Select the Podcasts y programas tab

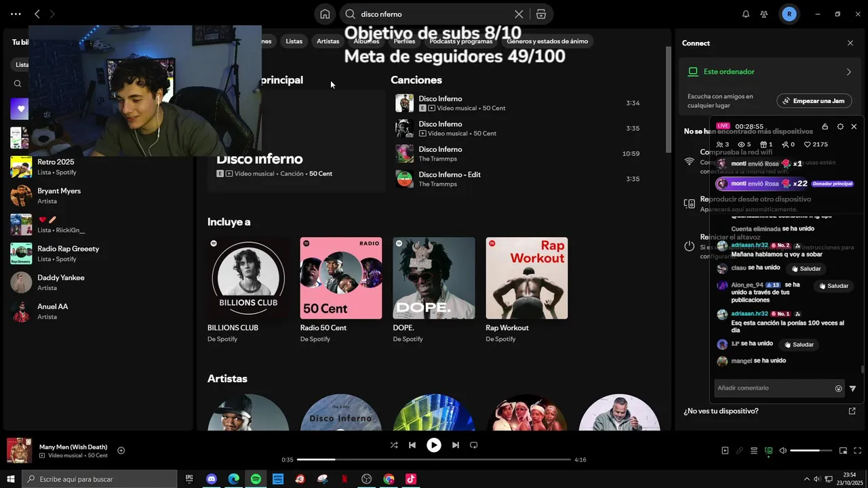click(461, 41)
